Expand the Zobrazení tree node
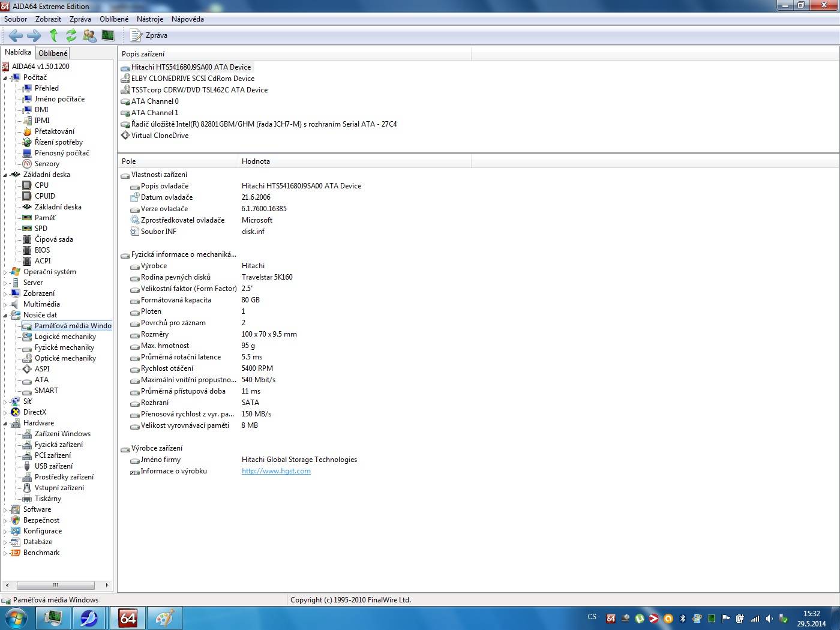Screen dimensions: 840x630 point(5,293)
